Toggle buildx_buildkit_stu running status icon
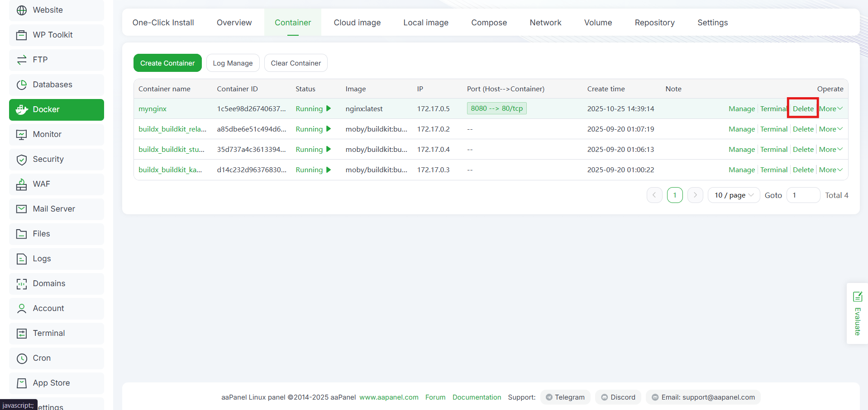This screenshot has width=868, height=410. pos(329,149)
